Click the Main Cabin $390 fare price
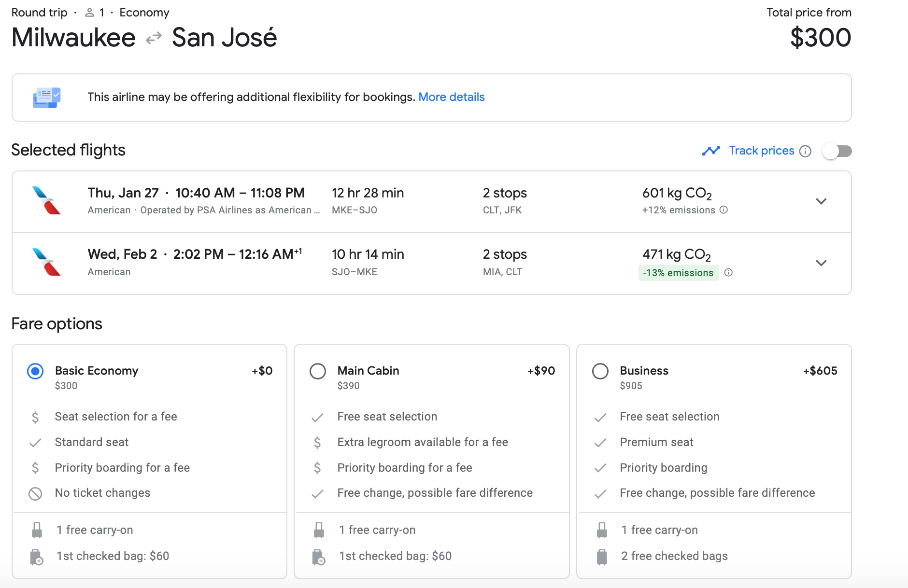Image resolution: width=908 pixels, height=588 pixels. coord(349,386)
